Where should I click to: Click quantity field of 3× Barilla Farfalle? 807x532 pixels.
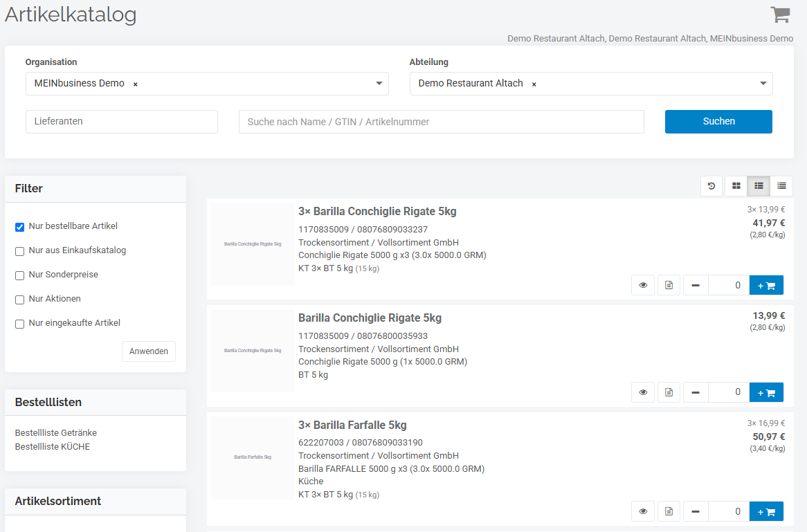click(x=729, y=511)
